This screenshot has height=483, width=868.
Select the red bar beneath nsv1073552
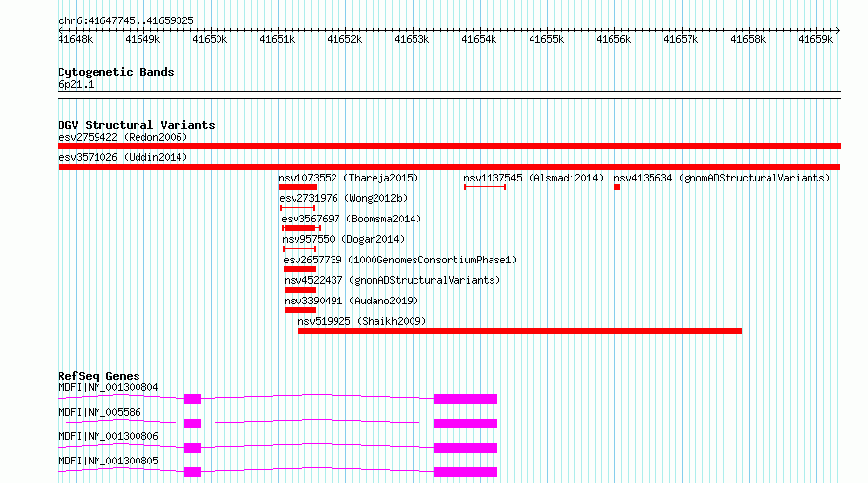tap(297, 187)
